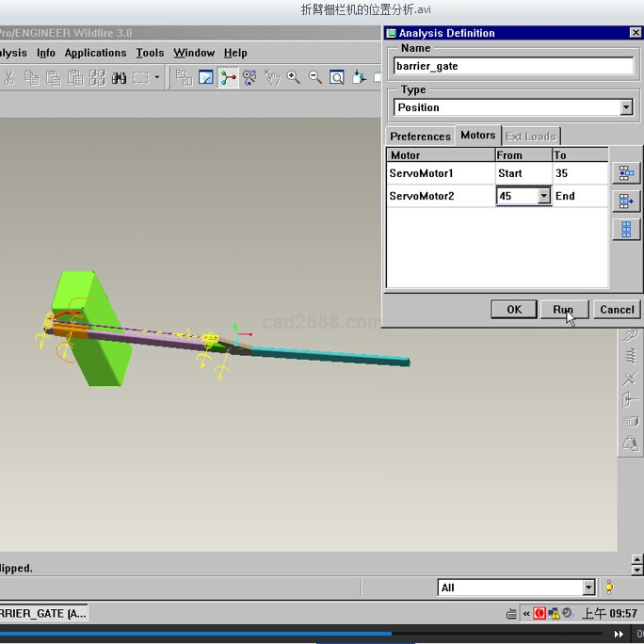The height and width of the screenshot is (644, 644).
Task: Open the All selection filter dropdown
Action: coord(588,588)
